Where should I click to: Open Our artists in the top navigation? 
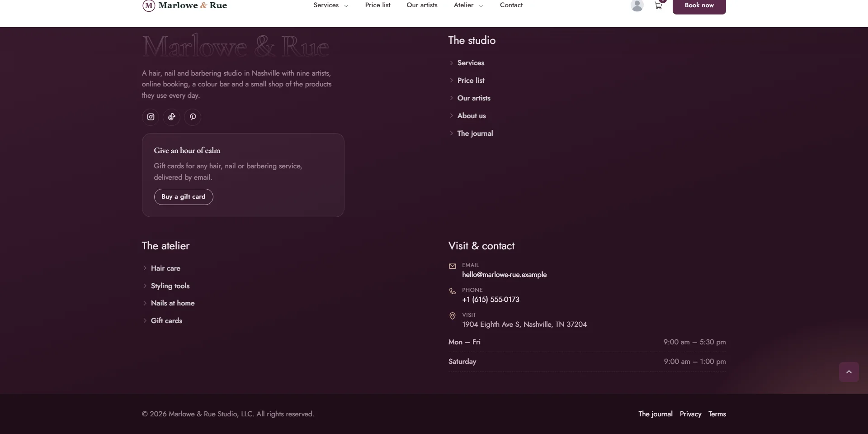click(422, 5)
